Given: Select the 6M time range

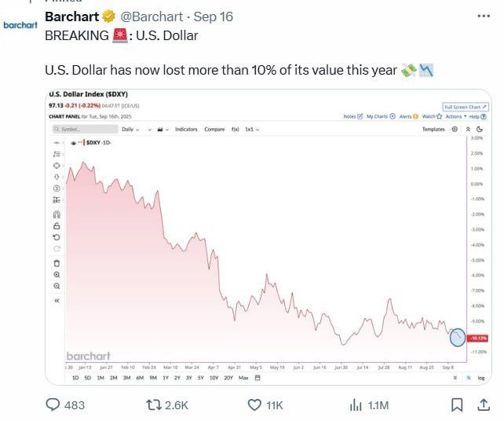Looking at the screenshot, I should click(140, 378).
